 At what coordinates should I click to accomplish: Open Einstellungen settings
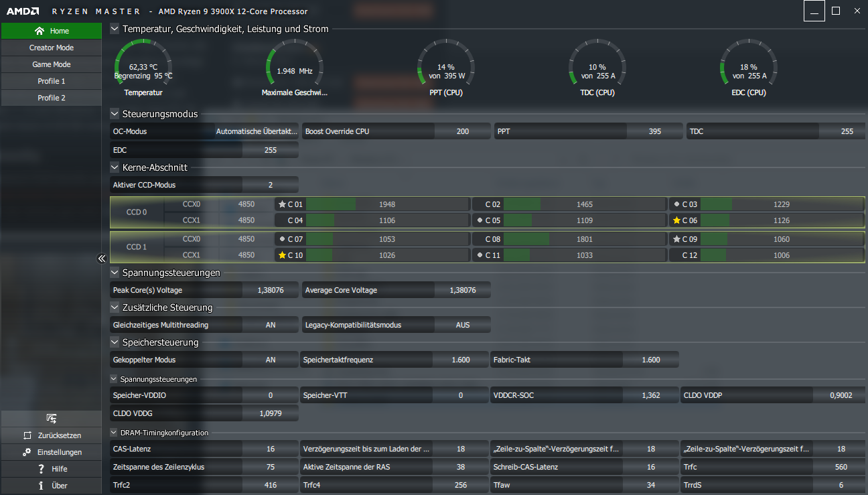51,452
